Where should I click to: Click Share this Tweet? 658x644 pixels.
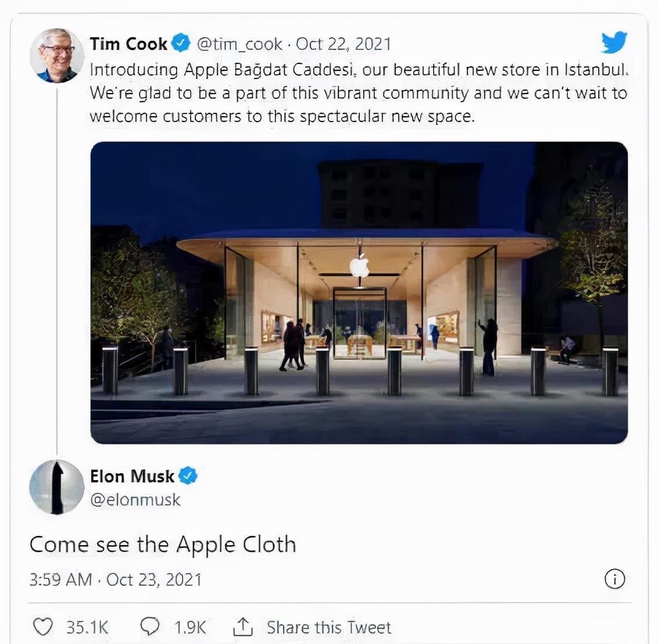tap(328, 627)
